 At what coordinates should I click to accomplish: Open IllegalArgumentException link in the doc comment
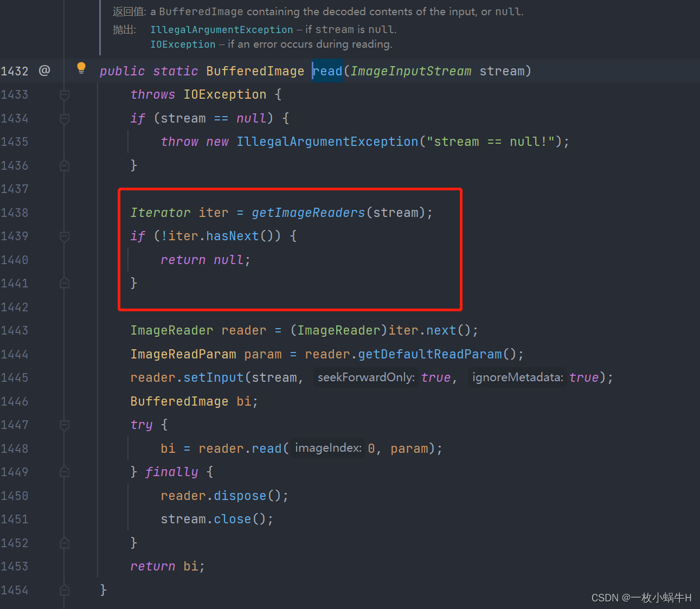click(x=222, y=30)
